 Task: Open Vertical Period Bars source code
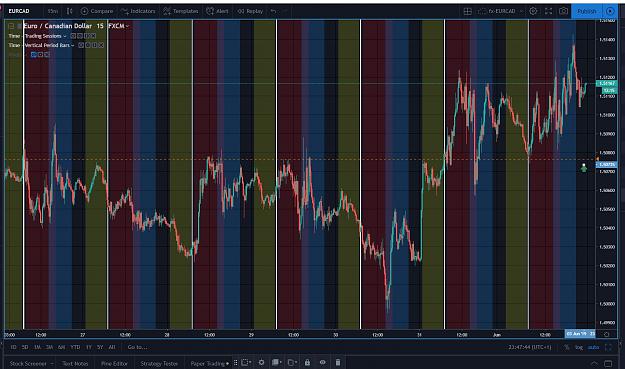[x=94, y=45]
